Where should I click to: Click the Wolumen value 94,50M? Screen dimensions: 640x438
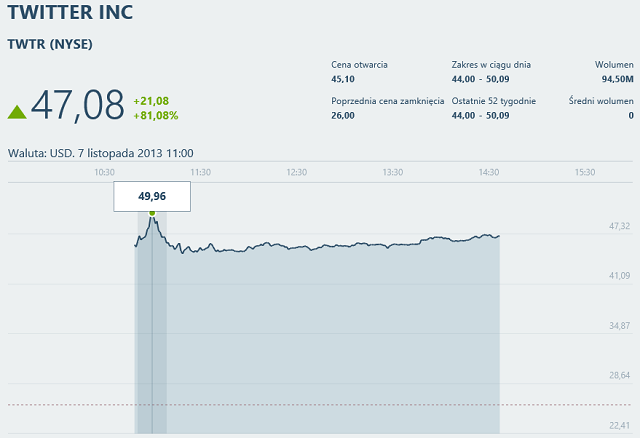[618, 79]
